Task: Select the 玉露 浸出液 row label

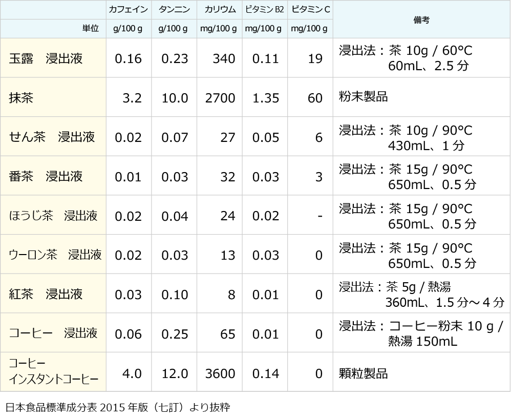Action: [46, 58]
